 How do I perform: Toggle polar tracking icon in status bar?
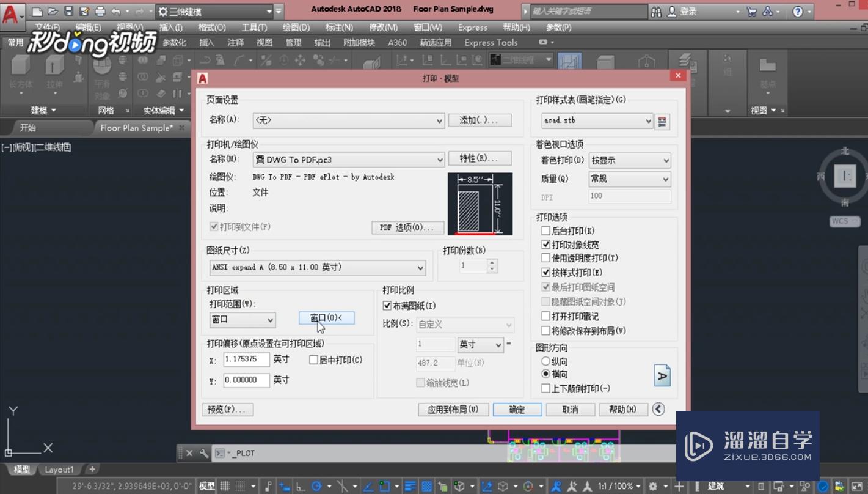pyautogui.click(x=316, y=486)
